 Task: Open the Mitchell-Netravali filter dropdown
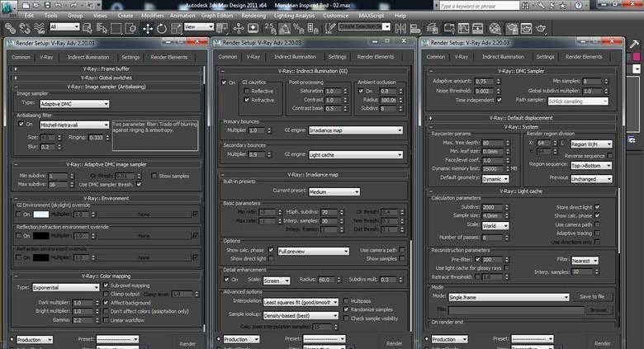pyautogui.click(x=74, y=125)
